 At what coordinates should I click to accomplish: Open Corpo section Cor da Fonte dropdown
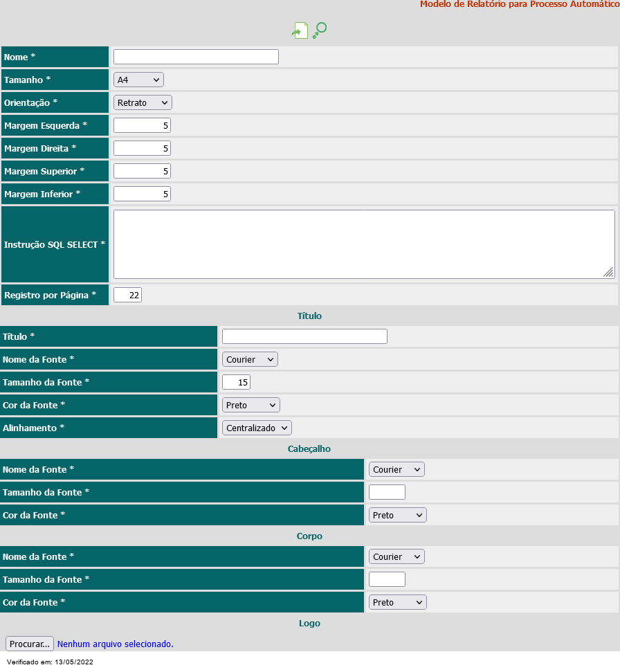(398, 603)
